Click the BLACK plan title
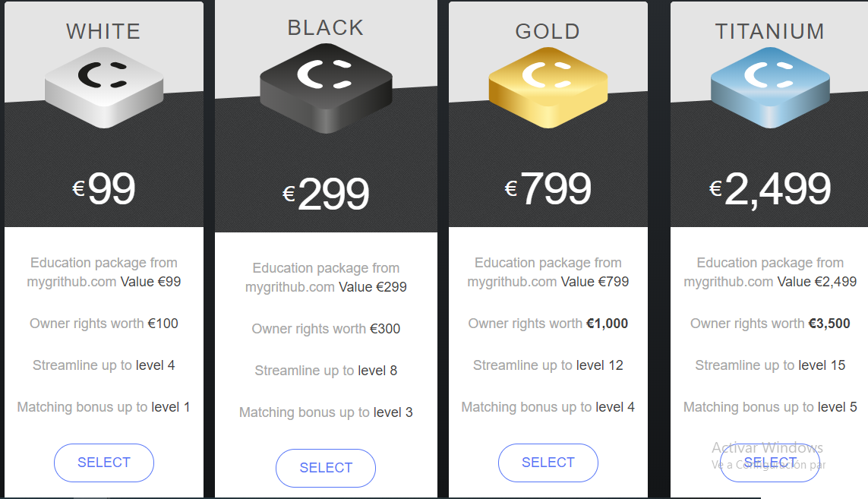 point(326,27)
